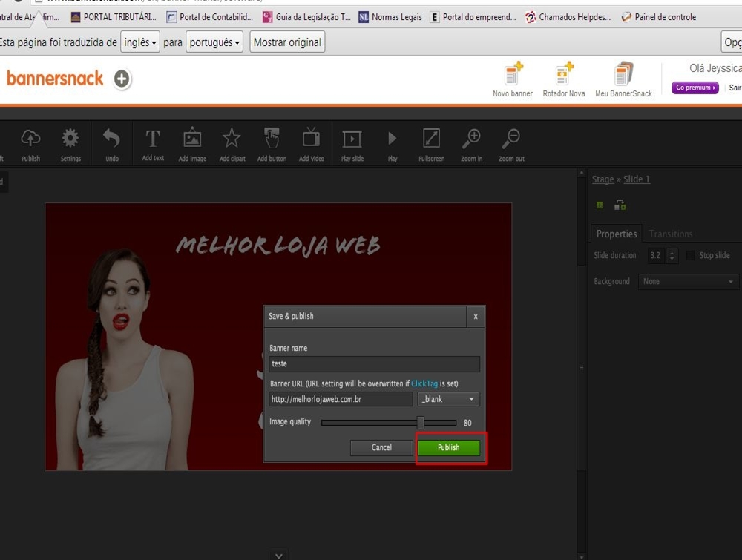This screenshot has height=560, width=742.
Task: Click the Banner name input field
Action: (374, 363)
